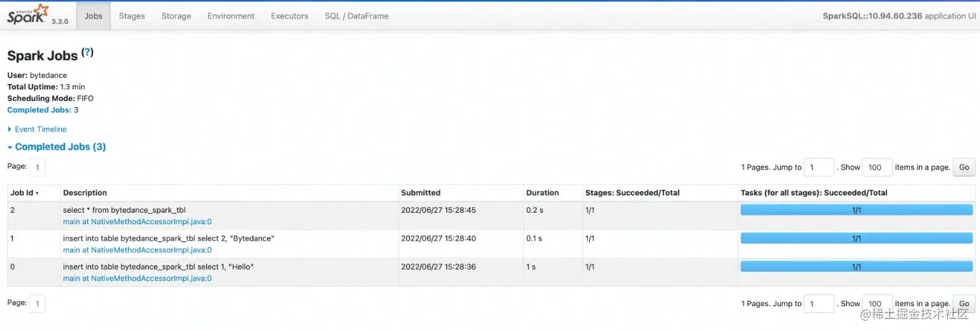The height and width of the screenshot is (332, 980).
Task: Click the bottom Jump to page input
Action: tap(819, 304)
